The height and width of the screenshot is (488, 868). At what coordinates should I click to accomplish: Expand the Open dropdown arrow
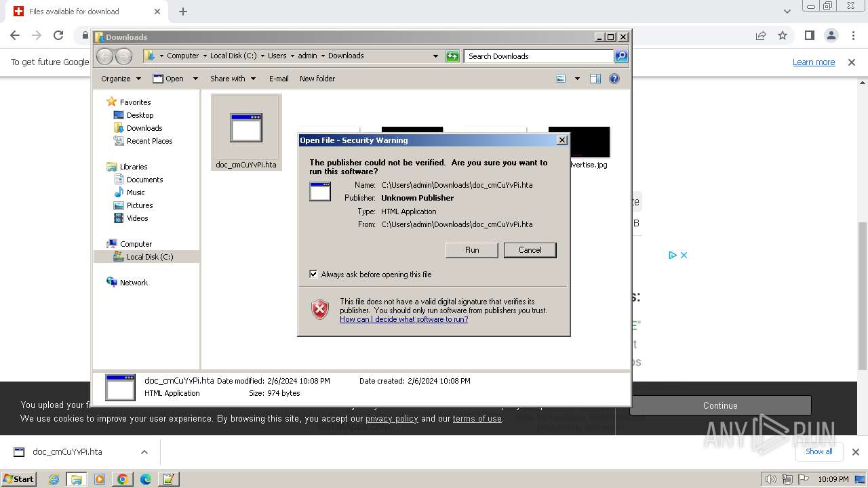pyautogui.click(x=195, y=79)
